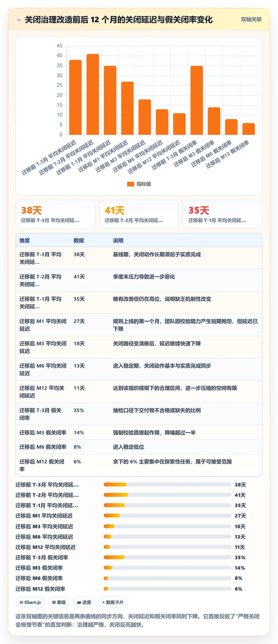
Task: Click the summary paragraph at the bottom
Action: [137, 620]
